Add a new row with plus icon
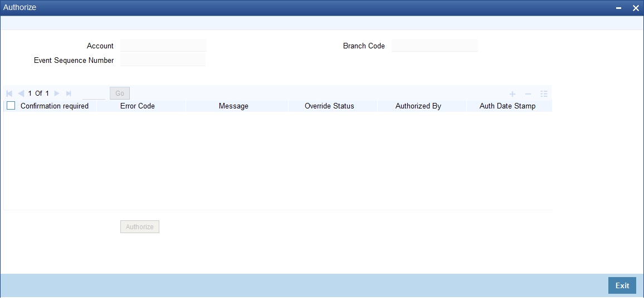The width and height of the screenshot is (644, 301). tap(512, 94)
